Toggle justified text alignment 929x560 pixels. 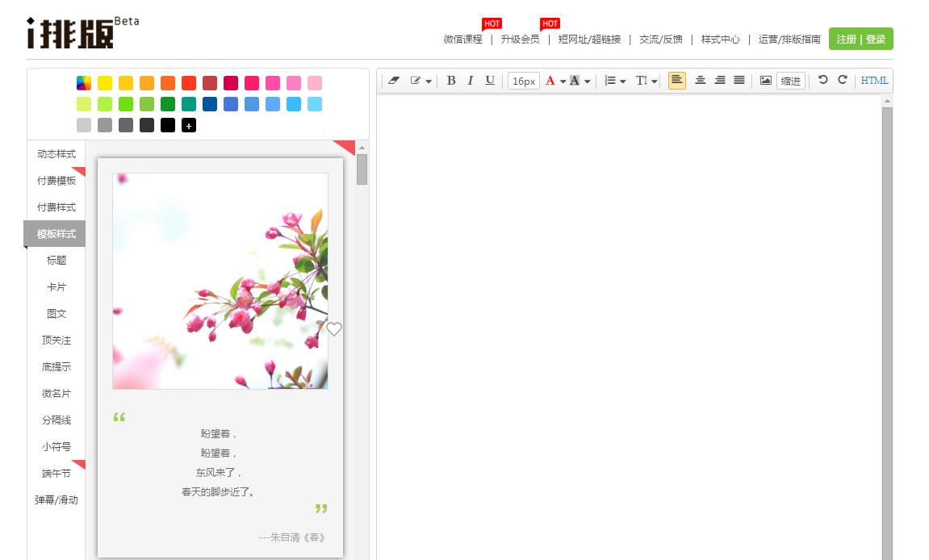(x=739, y=81)
